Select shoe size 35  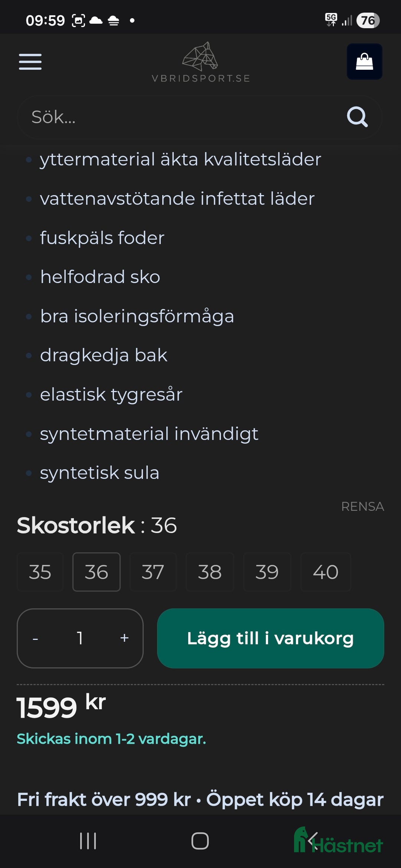point(39,572)
